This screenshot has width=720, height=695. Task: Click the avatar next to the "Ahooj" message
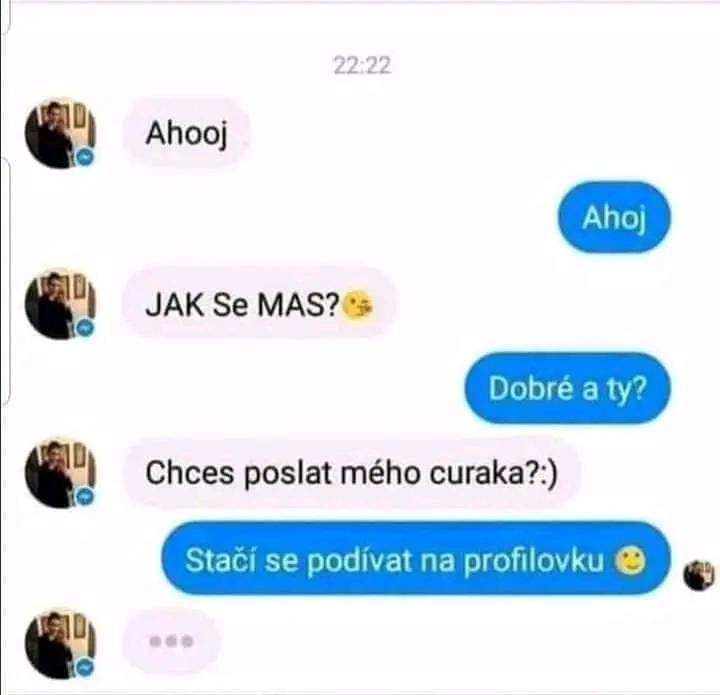60,133
